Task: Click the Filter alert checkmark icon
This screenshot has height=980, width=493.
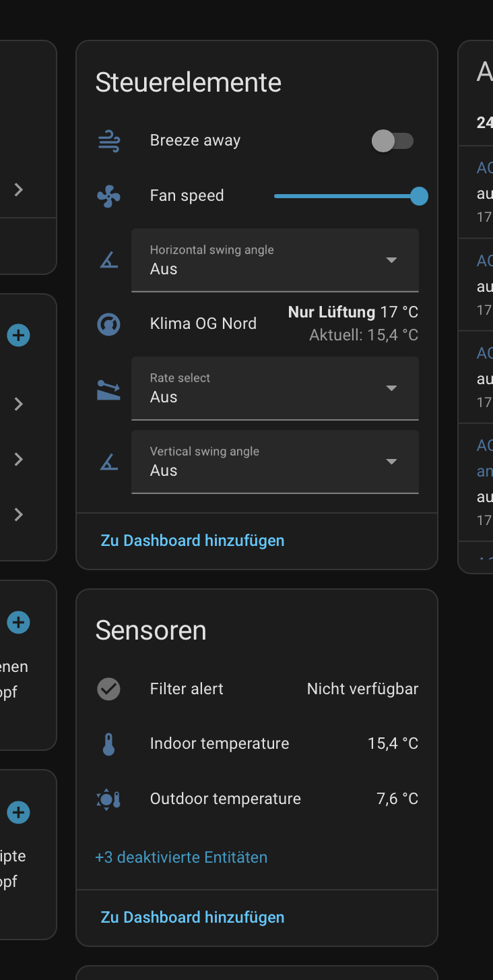Action: click(108, 689)
